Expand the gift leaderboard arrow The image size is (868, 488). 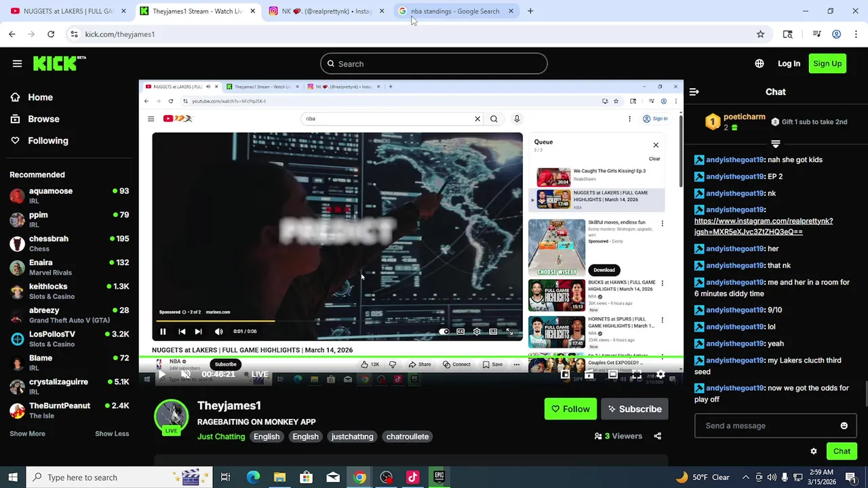click(x=776, y=144)
